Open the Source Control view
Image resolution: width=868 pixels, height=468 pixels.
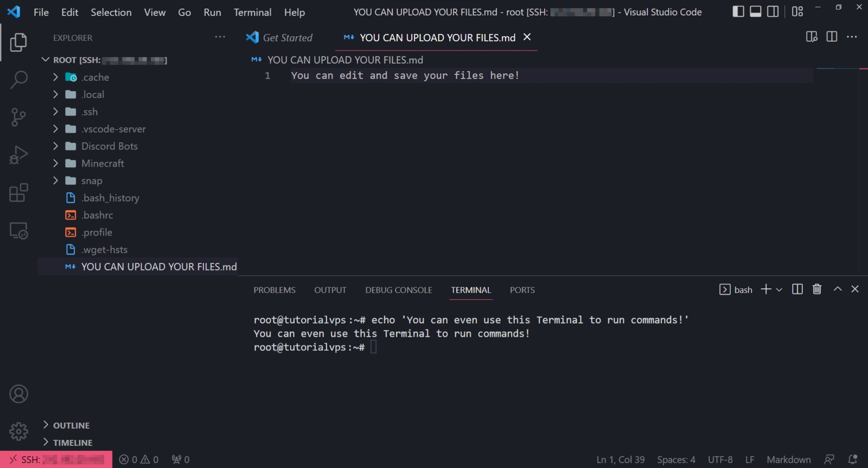[18, 117]
